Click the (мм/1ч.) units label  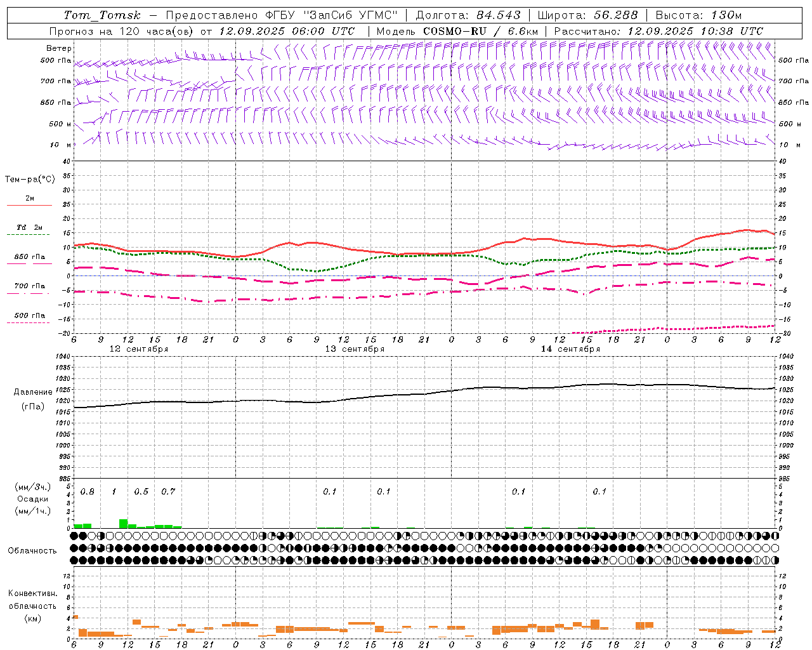tap(32, 511)
